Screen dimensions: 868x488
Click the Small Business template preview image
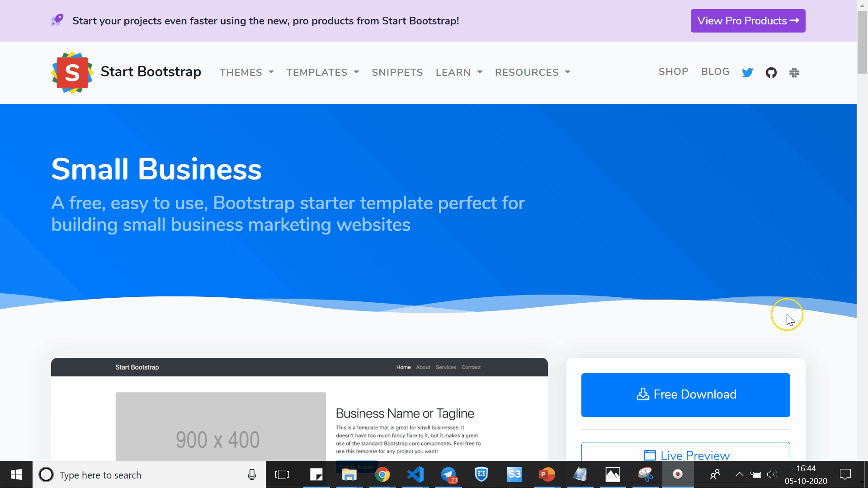(299, 409)
